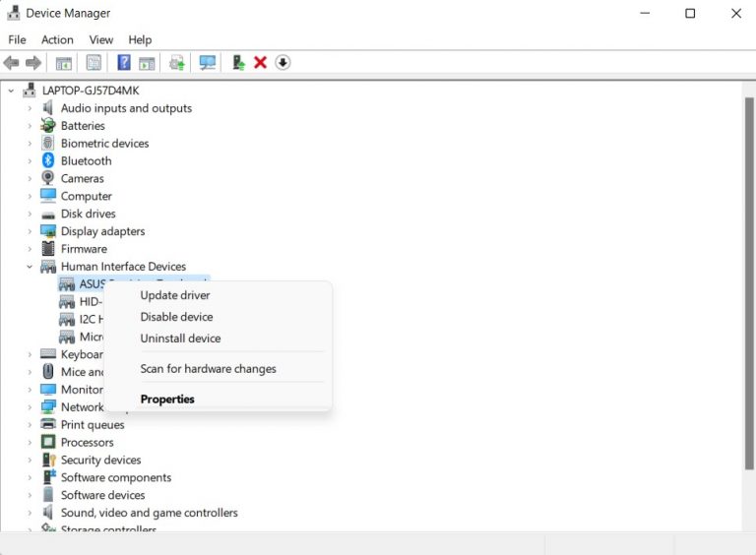The width and height of the screenshot is (756, 555).
Task: Click the Display adapters icon
Action: click(x=48, y=231)
